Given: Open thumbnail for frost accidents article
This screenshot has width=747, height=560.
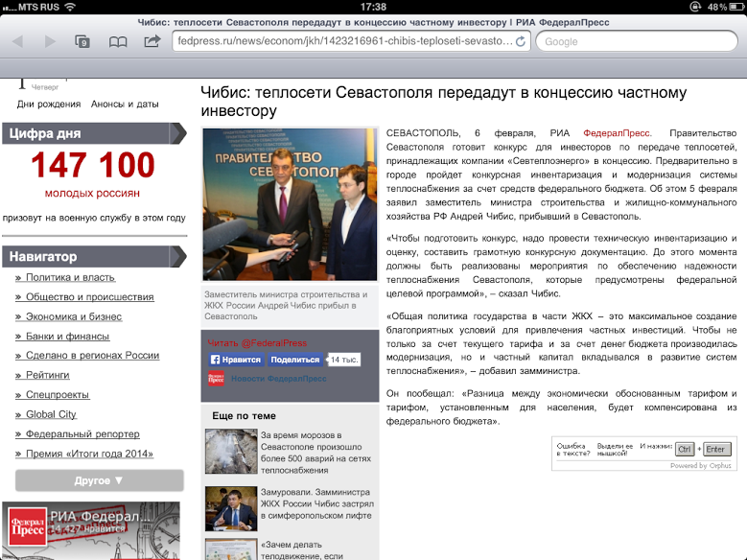Looking at the screenshot, I should pyautogui.click(x=231, y=451).
